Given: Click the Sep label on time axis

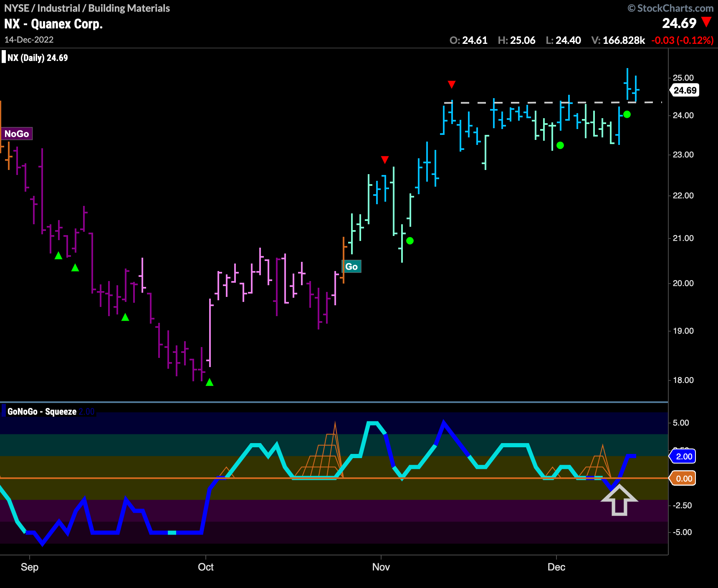Looking at the screenshot, I should point(30,567).
